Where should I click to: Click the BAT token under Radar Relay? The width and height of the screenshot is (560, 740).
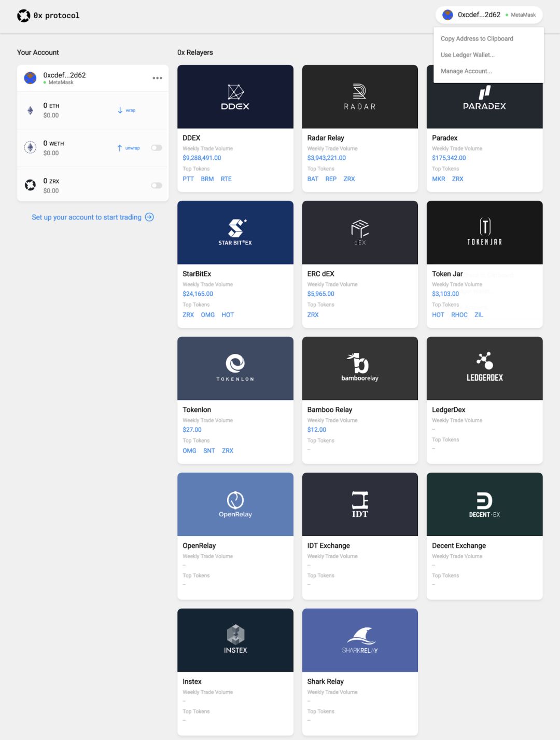point(313,179)
